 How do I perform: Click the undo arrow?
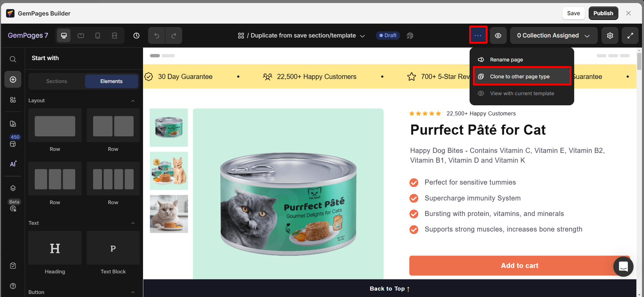point(157,35)
